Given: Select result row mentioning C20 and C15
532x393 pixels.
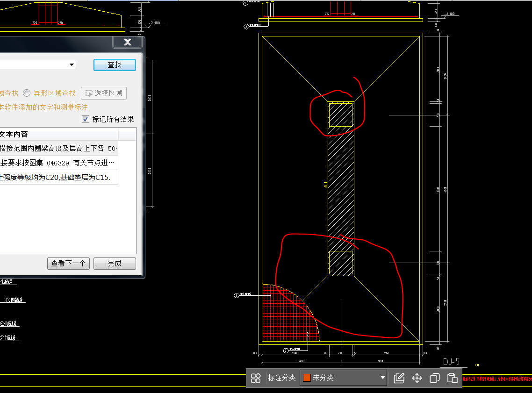Looking at the screenshot, I should [59, 178].
